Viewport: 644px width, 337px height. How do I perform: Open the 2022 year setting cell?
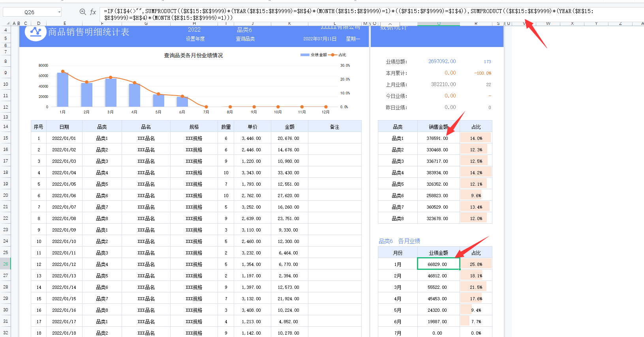point(194,30)
